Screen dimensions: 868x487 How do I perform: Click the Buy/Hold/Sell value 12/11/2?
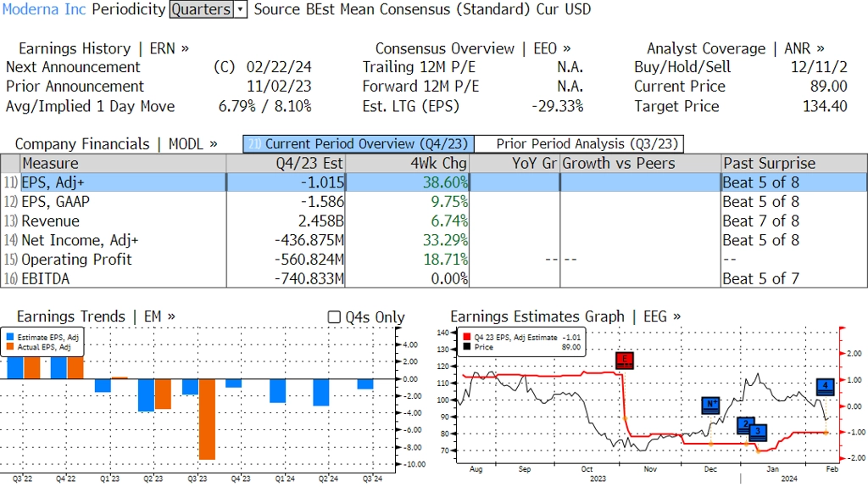coord(819,67)
